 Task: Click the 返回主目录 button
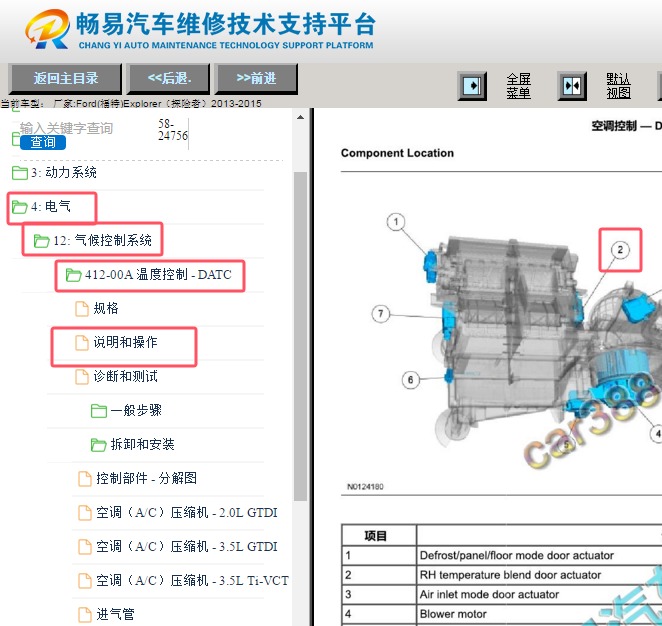65,79
